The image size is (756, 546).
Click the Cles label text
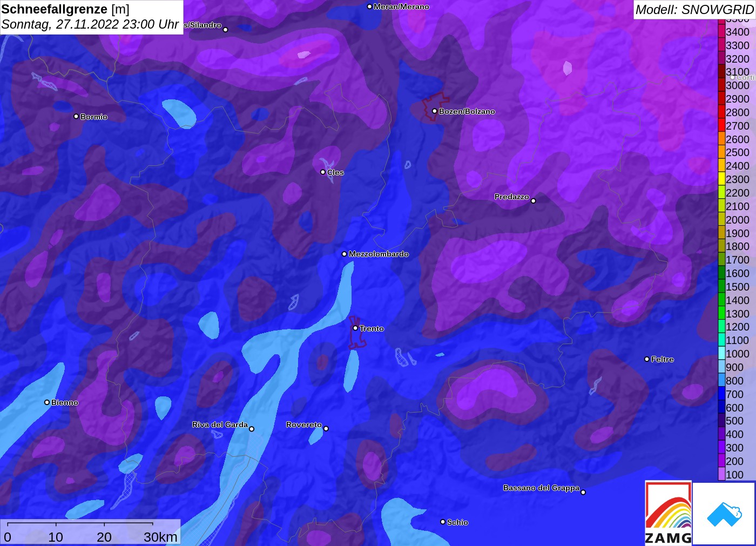coord(335,172)
